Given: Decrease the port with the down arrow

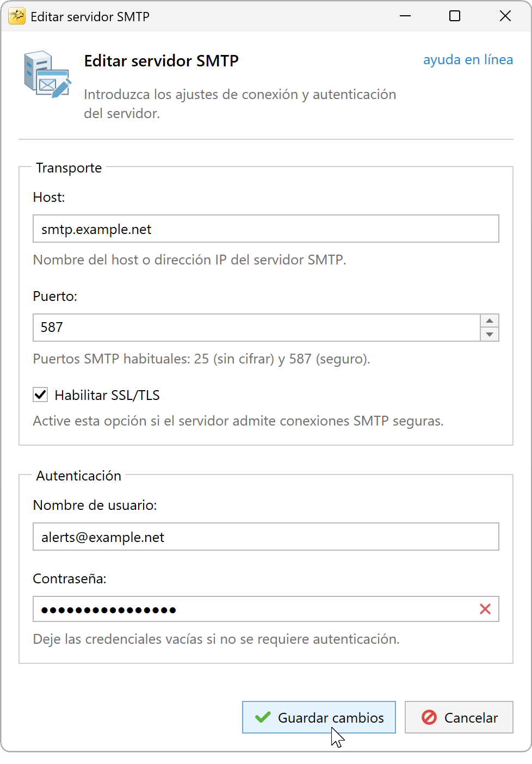Looking at the screenshot, I should (x=490, y=334).
